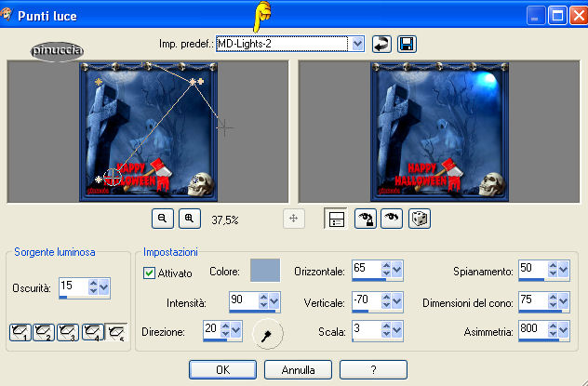Click the proof eye icon
Screen dimensions: 588x386
[x=392, y=219]
